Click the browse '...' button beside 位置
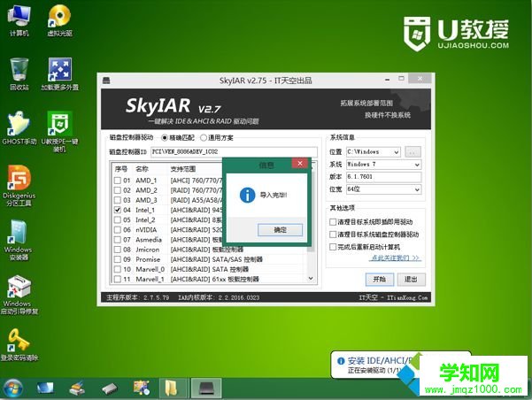The image size is (532, 400). click(412, 152)
